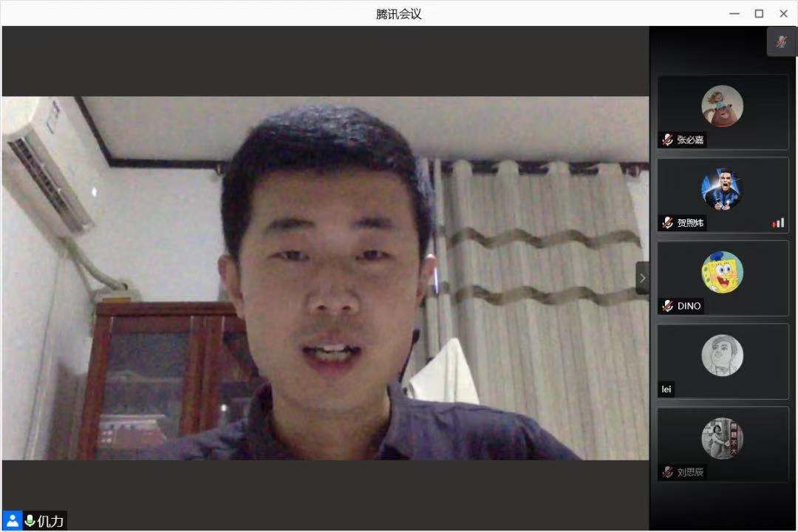Select DINO's SpongeBob avatar

coord(722,272)
